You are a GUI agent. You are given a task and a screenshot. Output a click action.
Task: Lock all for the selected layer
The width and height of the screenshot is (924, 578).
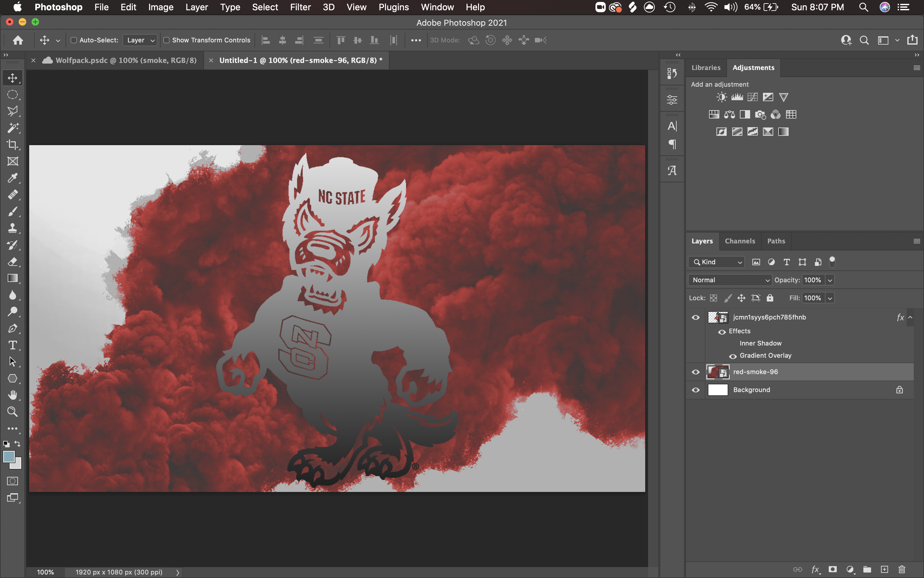[x=770, y=298]
